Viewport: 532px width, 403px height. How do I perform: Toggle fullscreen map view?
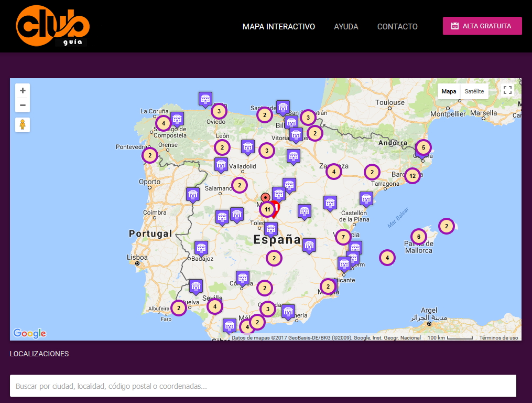507,90
